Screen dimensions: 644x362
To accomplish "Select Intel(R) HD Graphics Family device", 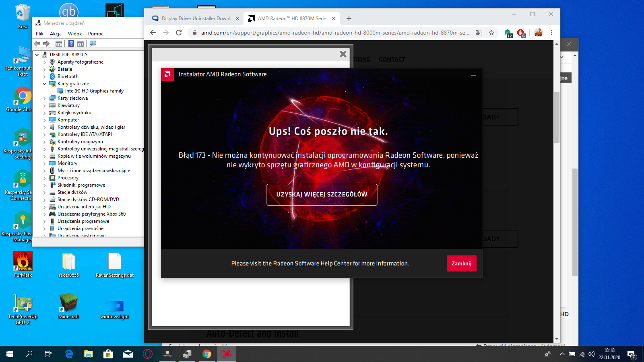I will coord(94,91).
